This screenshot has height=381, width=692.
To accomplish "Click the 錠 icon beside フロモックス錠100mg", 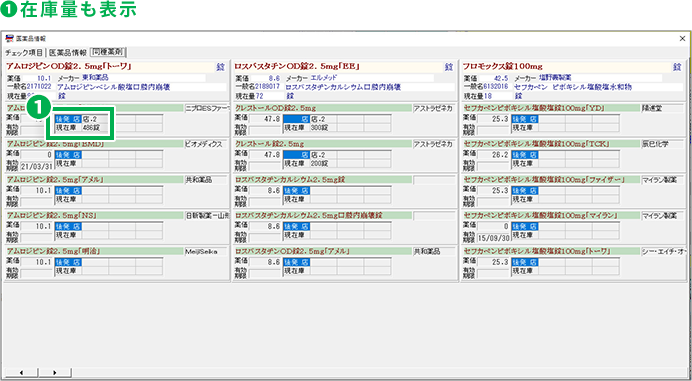I will coord(677,67).
